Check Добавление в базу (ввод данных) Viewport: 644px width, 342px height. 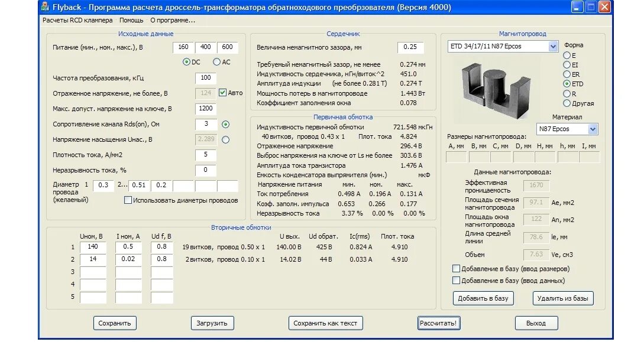[x=456, y=281]
